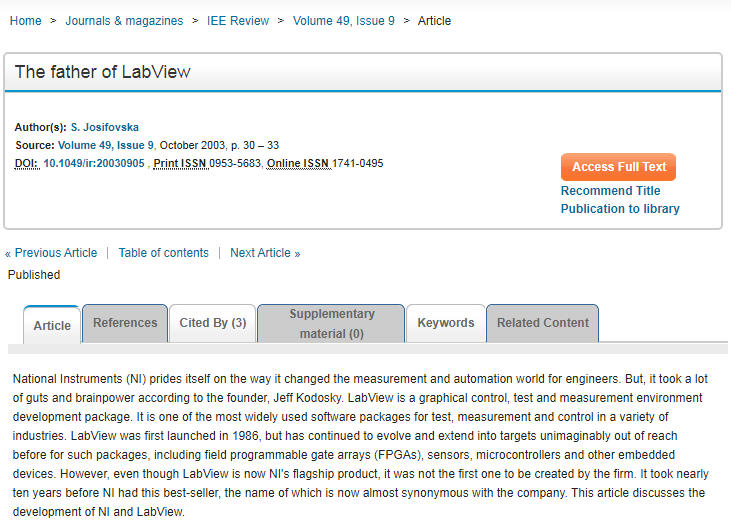Switch to Keywords tab

pyautogui.click(x=446, y=323)
